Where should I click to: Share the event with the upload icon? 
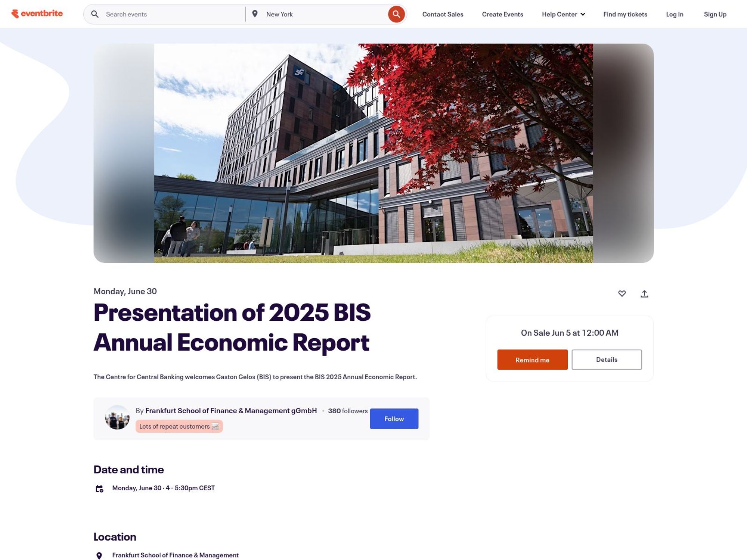644,294
